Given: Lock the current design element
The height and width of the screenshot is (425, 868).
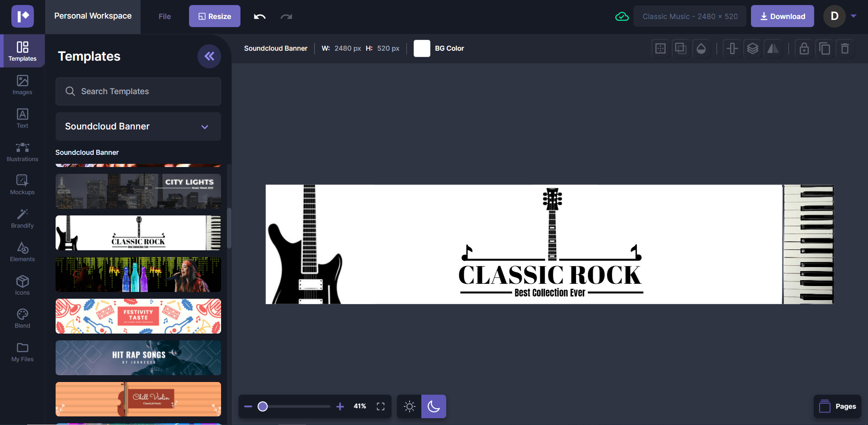Looking at the screenshot, I should tap(804, 48).
